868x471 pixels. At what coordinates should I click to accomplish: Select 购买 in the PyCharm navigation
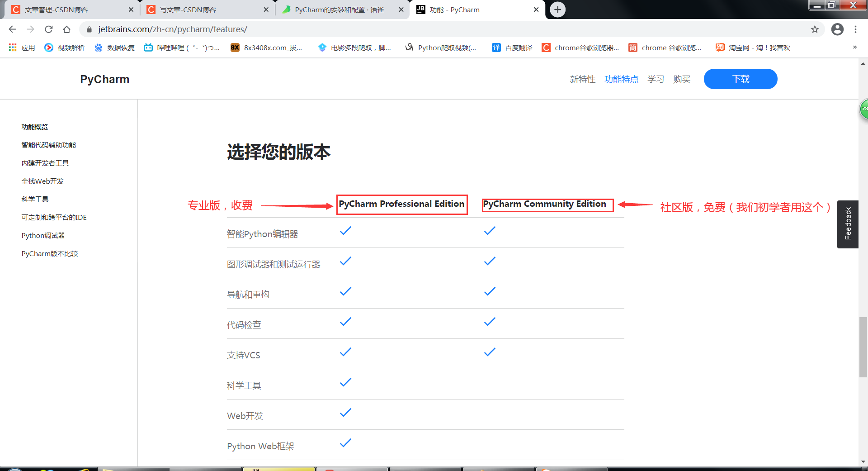[x=682, y=79]
